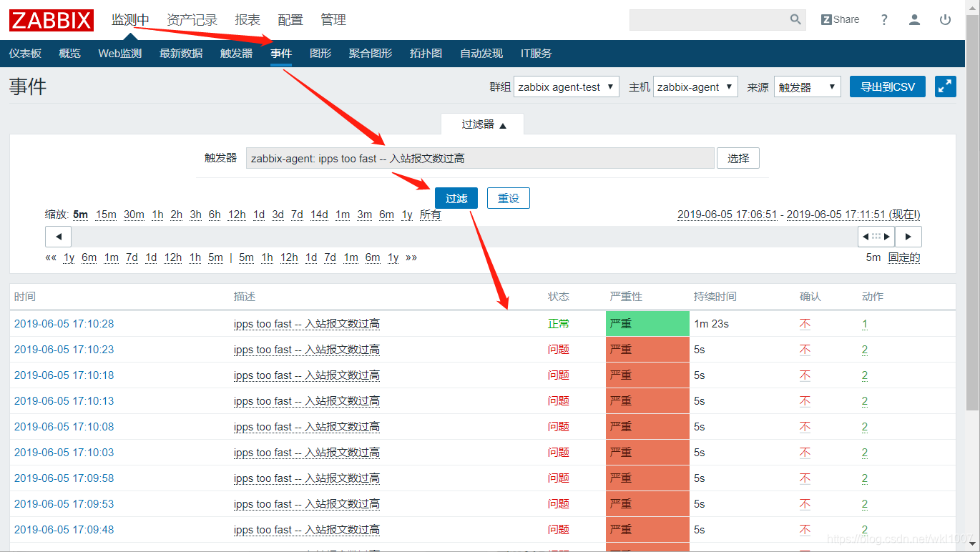The image size is (980, 552).
Task: Click the start date 2019-06-05 17:06:51
Action: pyautogui.click(x=727, y=215)
